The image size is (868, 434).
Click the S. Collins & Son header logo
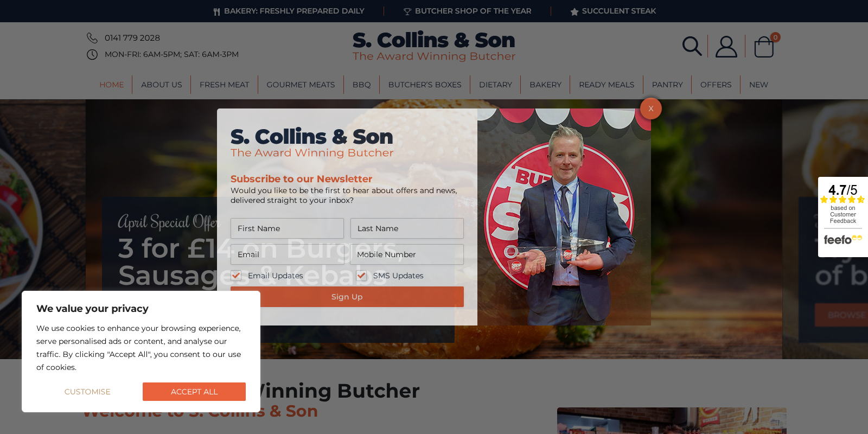coord(434,46)
